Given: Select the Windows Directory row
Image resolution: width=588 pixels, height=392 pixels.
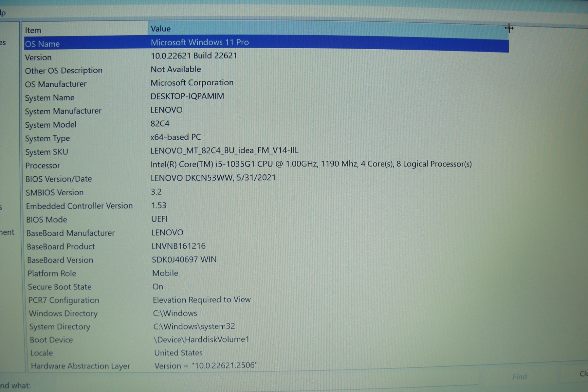Looking at the screenshot, I should (63, 313).
